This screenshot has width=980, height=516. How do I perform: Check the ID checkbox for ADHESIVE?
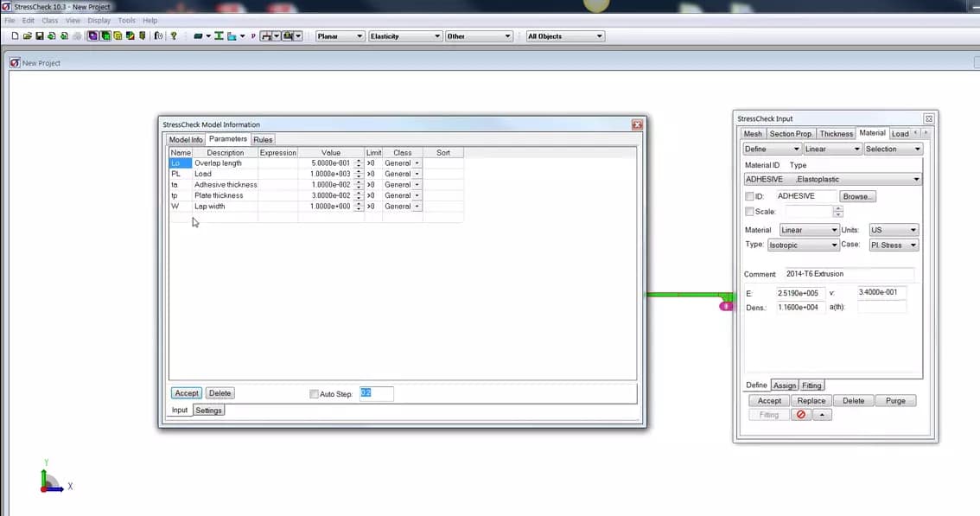[x=751, y=196]
